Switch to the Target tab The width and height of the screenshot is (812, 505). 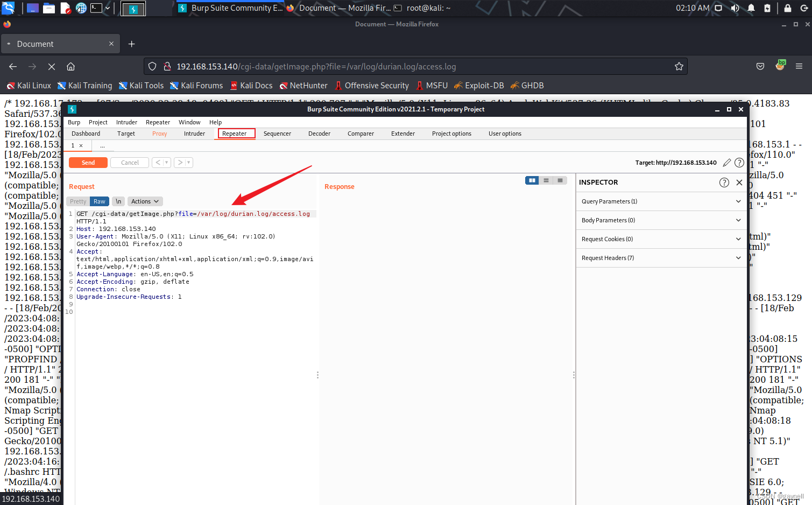coord(126,134)
